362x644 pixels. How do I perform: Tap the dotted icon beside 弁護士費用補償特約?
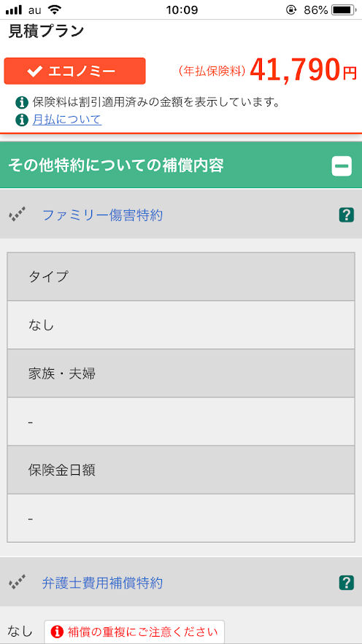point(18,583)
